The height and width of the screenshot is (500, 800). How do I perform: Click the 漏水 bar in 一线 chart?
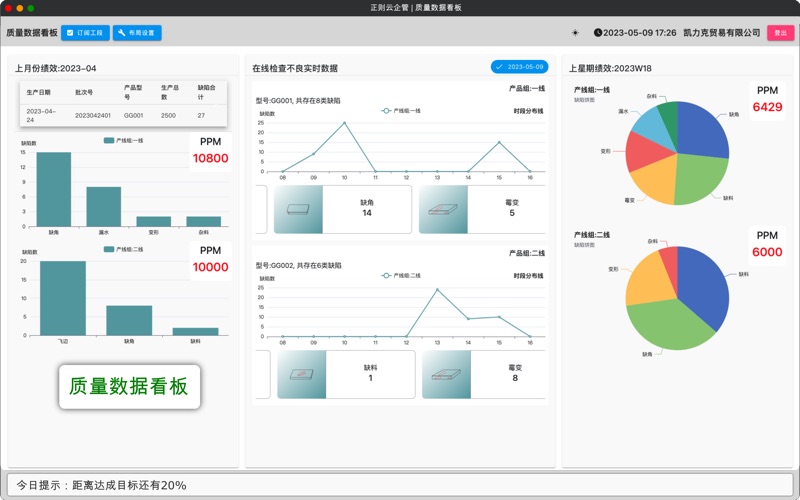104,207
